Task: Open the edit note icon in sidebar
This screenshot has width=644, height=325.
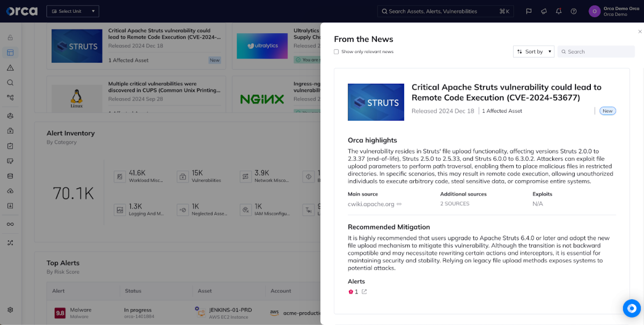Action: coord(10,161)
